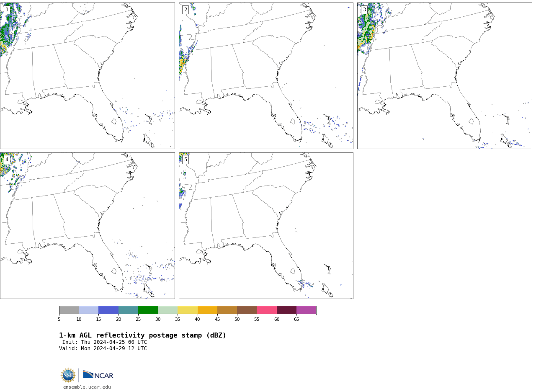Click the panel number label '3'
This screenshot has height=392, width=536.
[364, 10]
